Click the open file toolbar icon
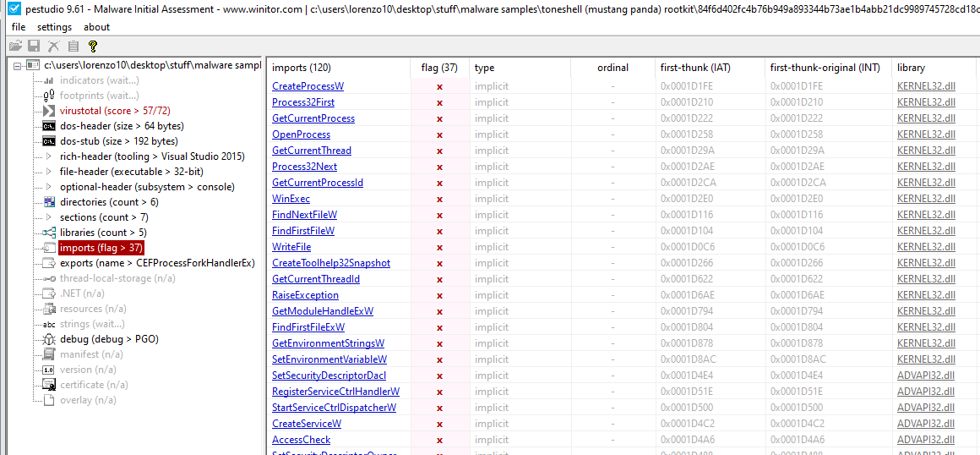 click(x=15, y=46)
